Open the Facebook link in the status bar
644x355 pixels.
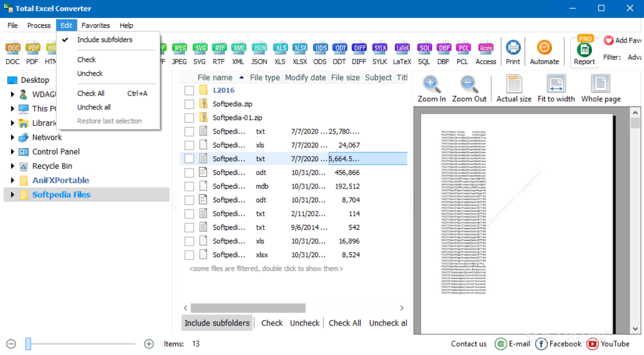[559, 344]
